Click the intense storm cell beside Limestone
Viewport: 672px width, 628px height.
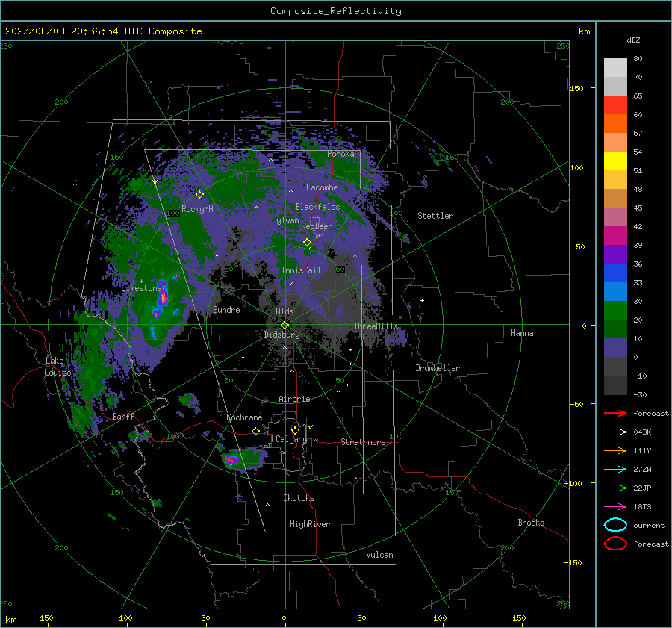162,296
